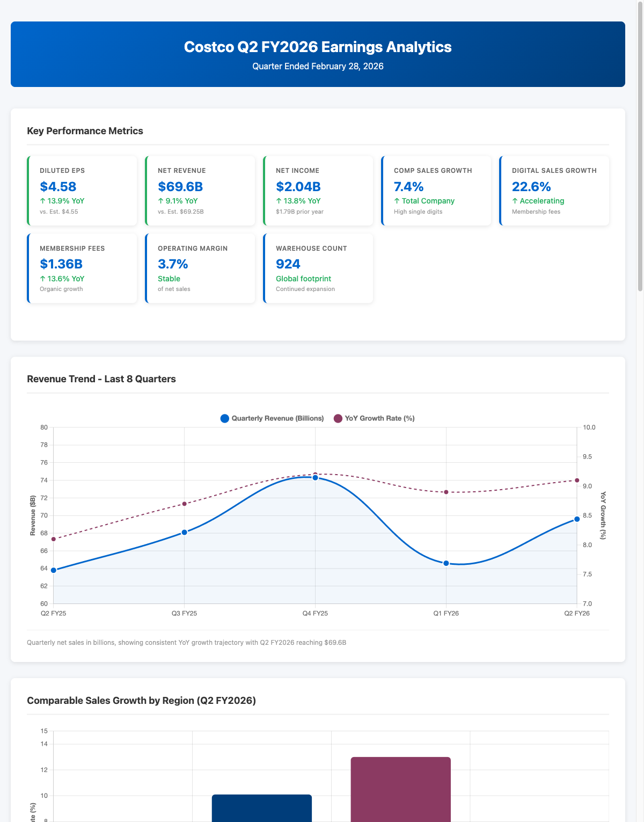Click the Q2 FY25 YoY growth point
The image size is (644, 822).
coord(53,539)
